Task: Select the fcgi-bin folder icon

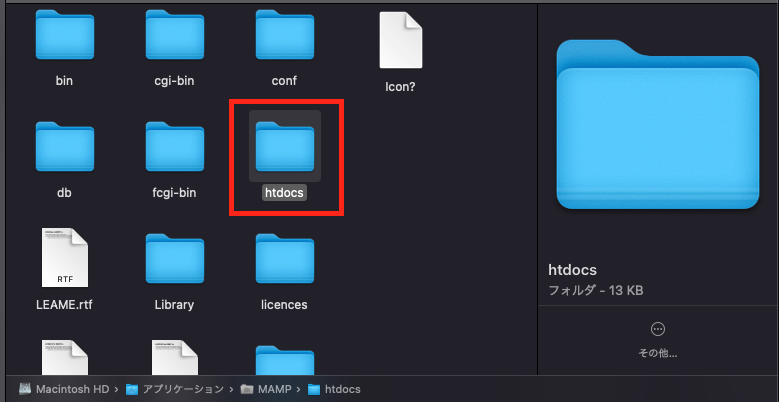Action: [174, 147]
